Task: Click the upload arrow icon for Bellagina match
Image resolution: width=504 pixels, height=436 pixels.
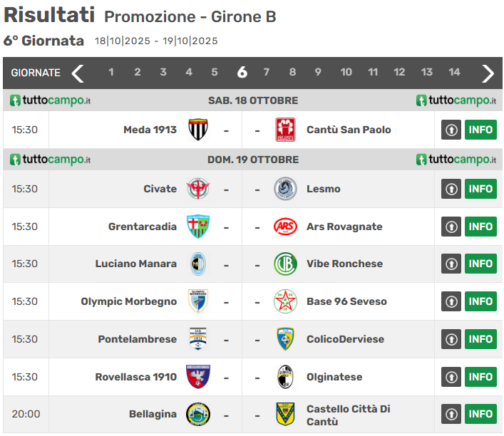Action: (451, 414)
